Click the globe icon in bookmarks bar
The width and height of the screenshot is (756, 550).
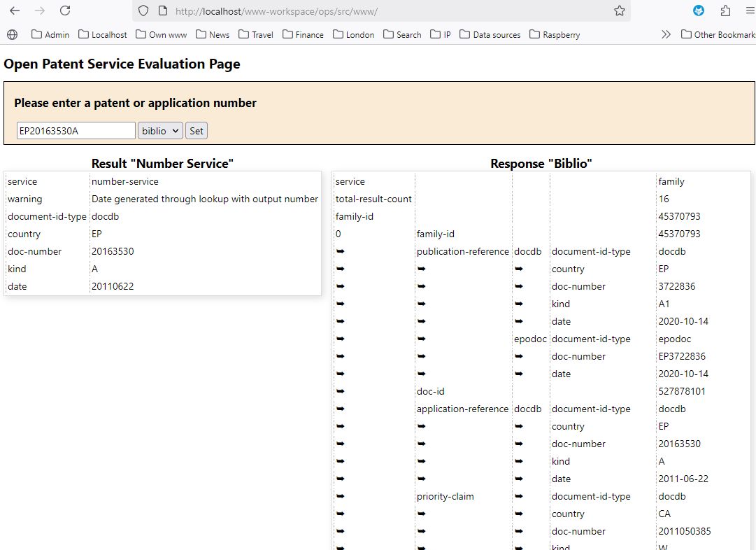click(x=13, y=34)
